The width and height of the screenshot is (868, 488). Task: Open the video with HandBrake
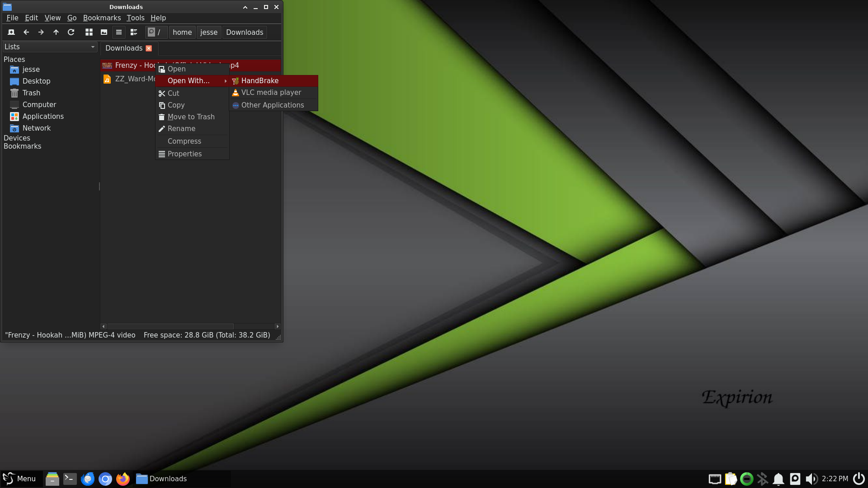coord(274,80)
